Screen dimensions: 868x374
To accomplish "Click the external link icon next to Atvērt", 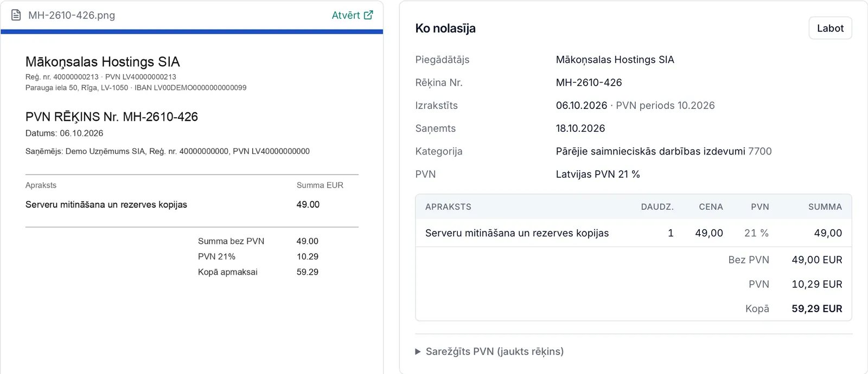I will [x=368, y=15].
